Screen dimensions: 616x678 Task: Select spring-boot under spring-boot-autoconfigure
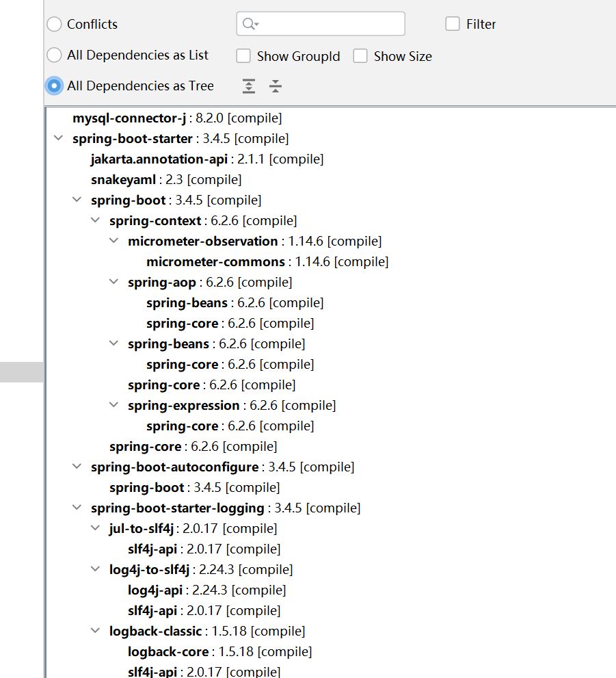click(x=194, y=487)
